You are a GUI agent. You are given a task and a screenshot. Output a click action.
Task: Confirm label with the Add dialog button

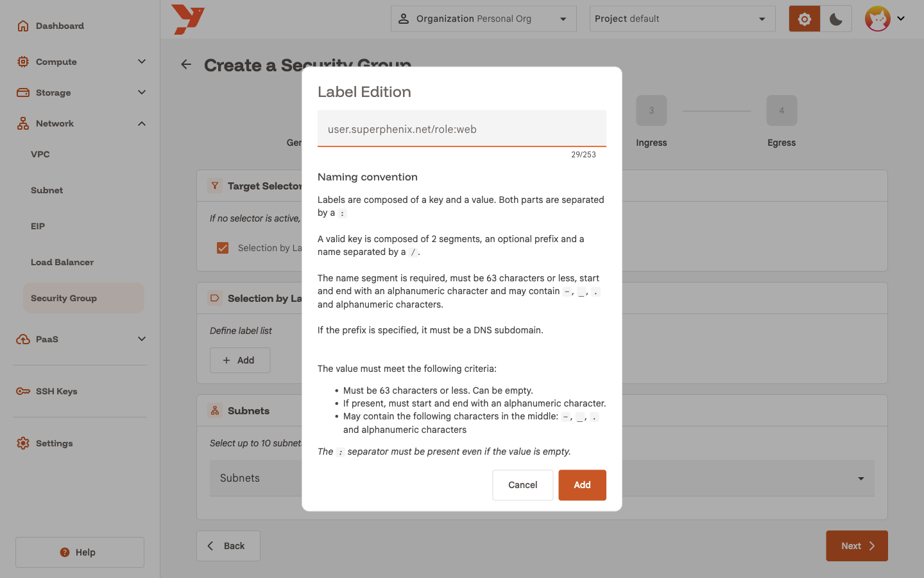pyautogui.click(x=582, y=485)
